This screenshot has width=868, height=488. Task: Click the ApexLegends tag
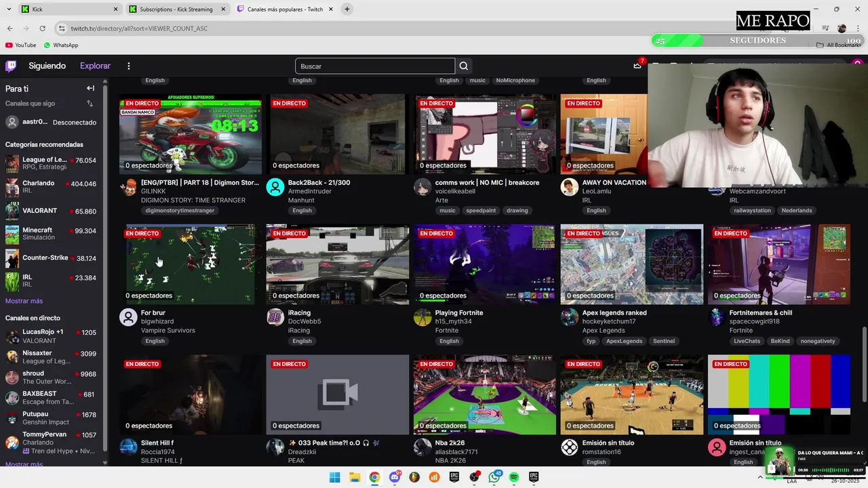pyautogui.click(x=624, y=341)
